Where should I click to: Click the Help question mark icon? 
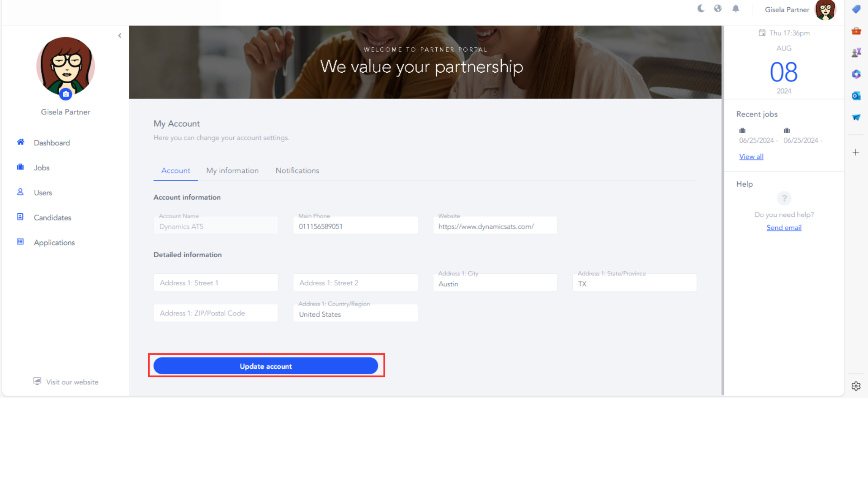pyautogui.click(x=784, y=198)
